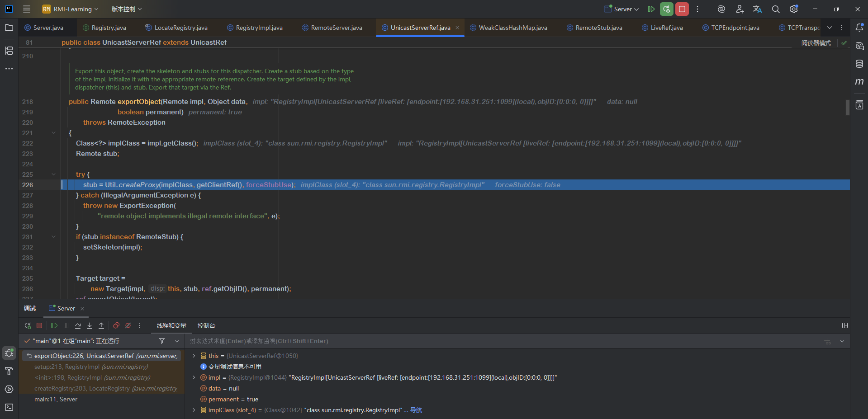
Task: Click Step Into in debug toolbar
Action: pos(90,325)
